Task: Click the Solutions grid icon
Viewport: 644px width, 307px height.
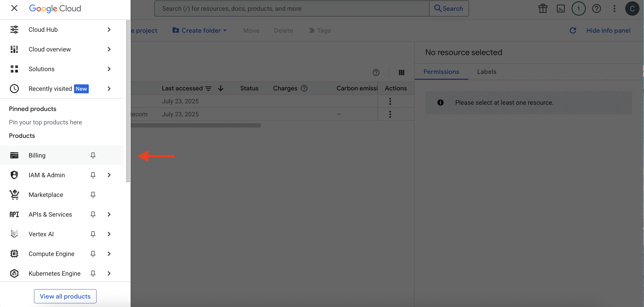Action: click(x=14, y=69)
